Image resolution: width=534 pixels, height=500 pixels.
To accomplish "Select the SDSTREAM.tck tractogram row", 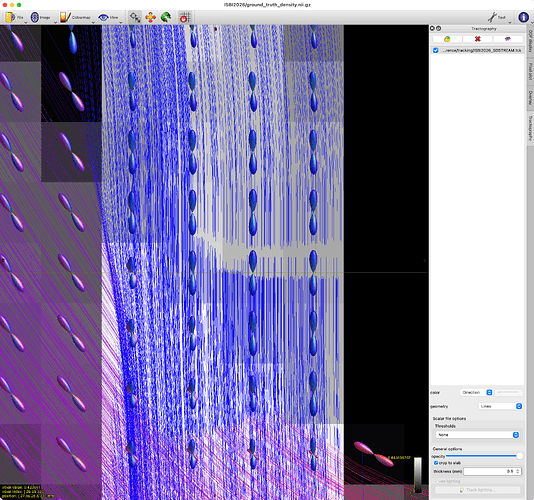I will coord(477,50).
